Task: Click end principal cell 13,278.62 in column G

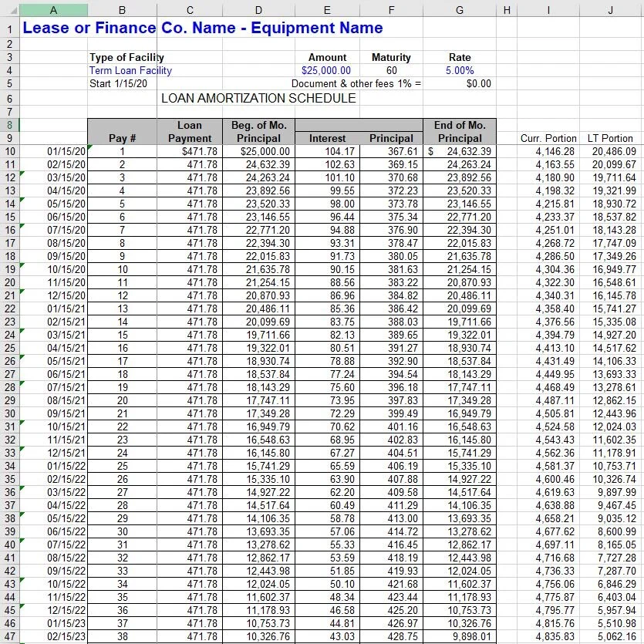Action: pyautogui.click(x=460, y=531)
